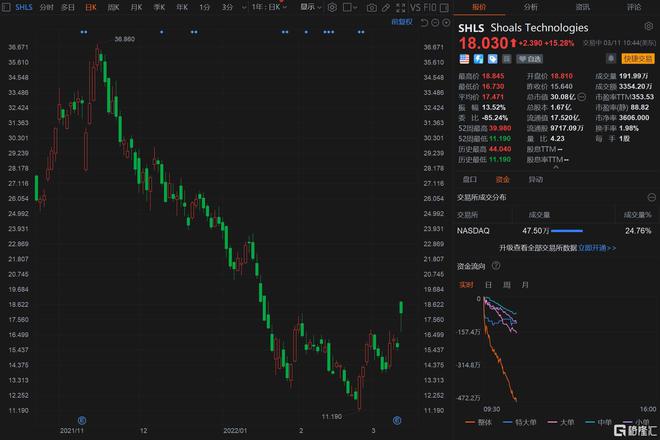This screenshot has width=660, height=440.
Task: Open the 1年:日K range dropdown
Action: point(269,7)
